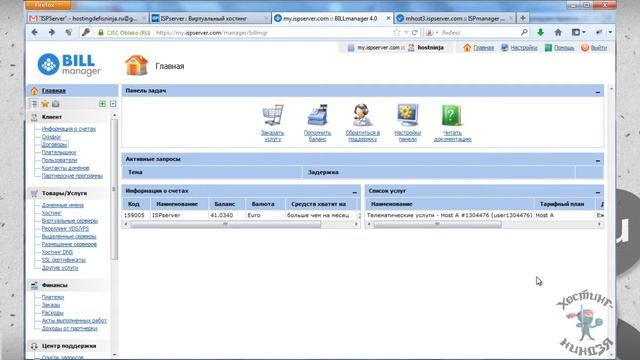Screen dimensions: 640x360
Task: Open Контакты доменов in sidebar
Action: (65, 168)
